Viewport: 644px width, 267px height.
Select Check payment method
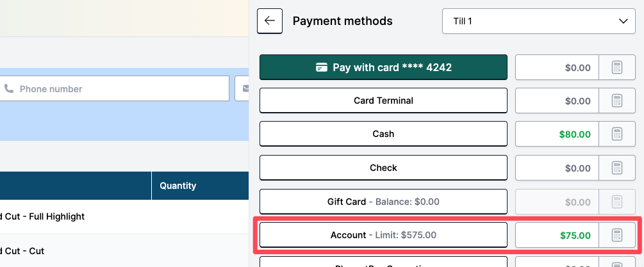[383, 168]
